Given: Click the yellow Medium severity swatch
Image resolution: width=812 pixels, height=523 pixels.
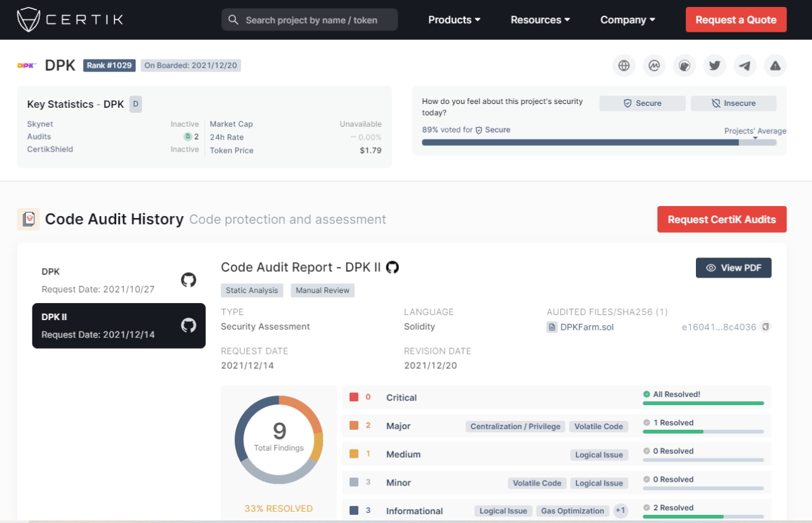Looking at the screenshot, I should coord(354,454).
